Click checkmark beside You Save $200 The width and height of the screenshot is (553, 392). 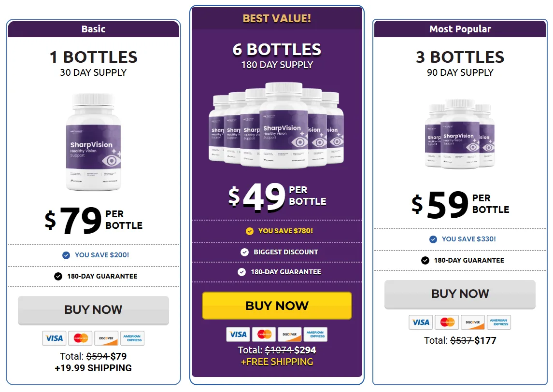pyautogui.click(x=66, y=255)
